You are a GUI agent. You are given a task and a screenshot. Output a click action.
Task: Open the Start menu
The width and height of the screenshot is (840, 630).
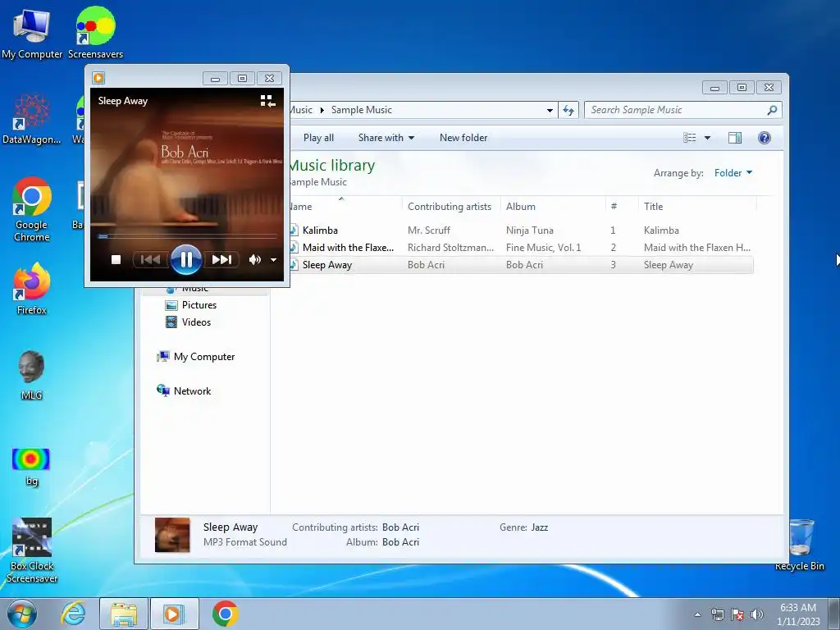[21, 614]
